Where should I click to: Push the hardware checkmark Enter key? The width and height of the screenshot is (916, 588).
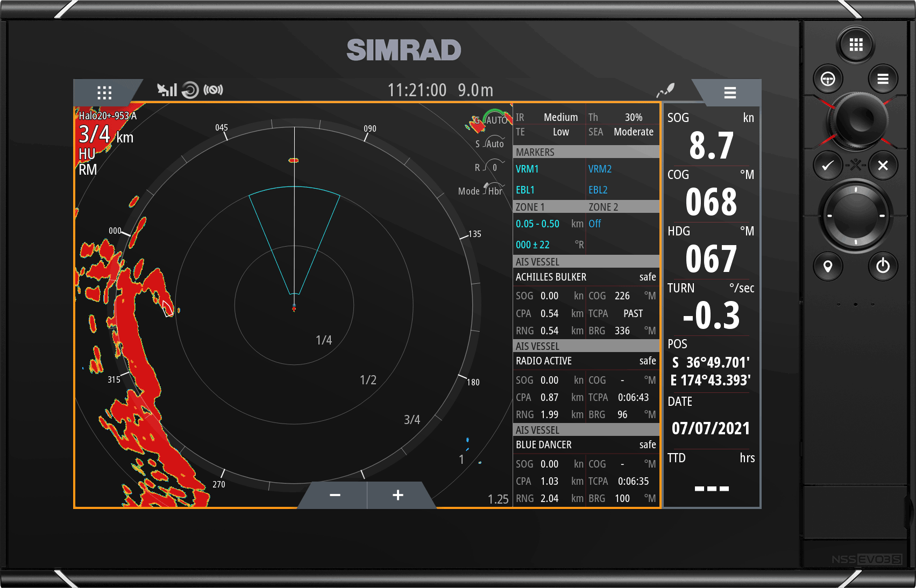click(828, 166)
